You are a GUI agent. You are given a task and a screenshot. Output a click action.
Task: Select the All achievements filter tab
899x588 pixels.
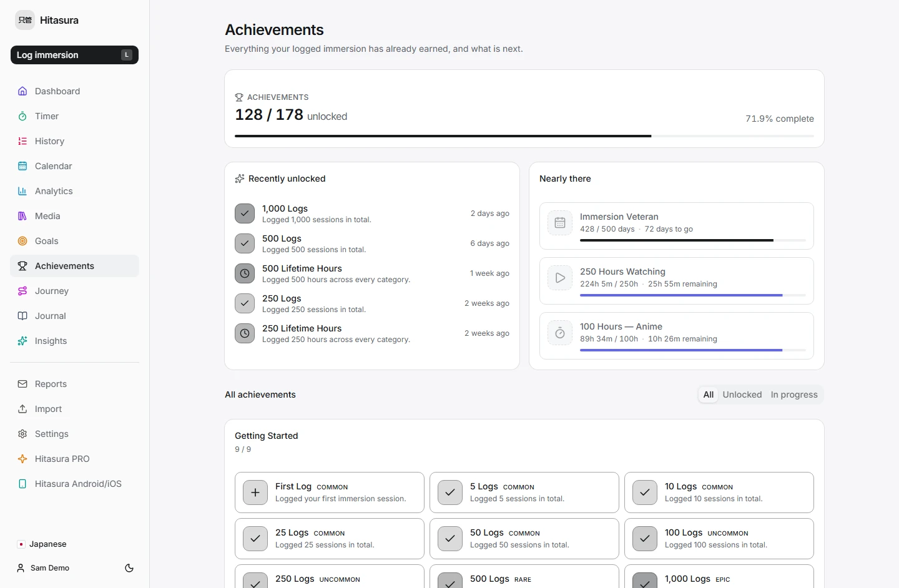[709, 394]
